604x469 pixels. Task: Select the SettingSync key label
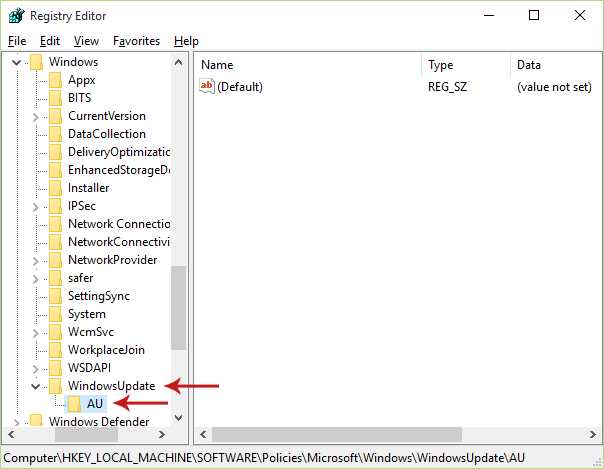[x=99, y=296]
